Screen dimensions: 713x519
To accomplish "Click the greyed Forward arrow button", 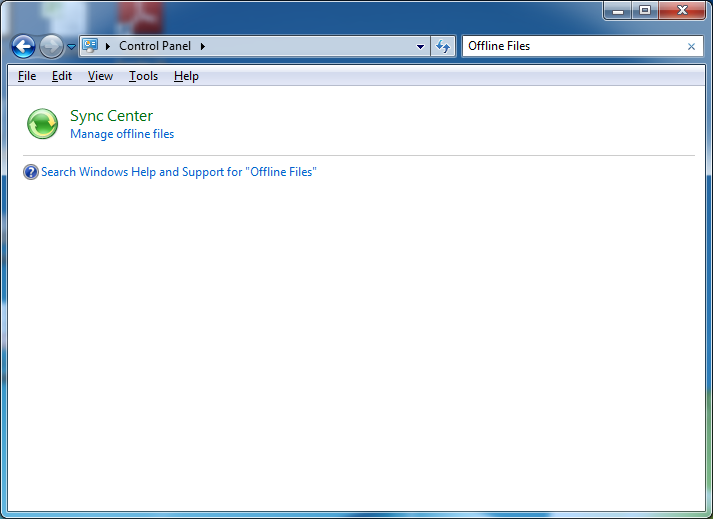I will click(51, 46).
